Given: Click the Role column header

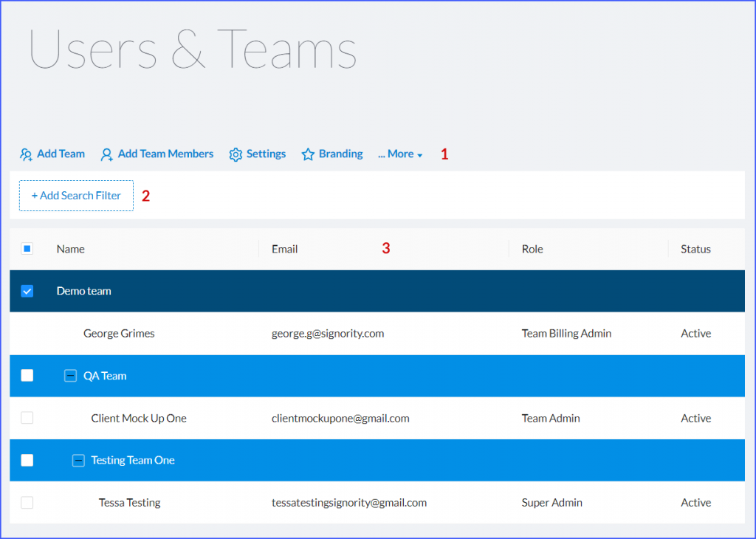Looking at the screenshot, I should click(532, 249).
